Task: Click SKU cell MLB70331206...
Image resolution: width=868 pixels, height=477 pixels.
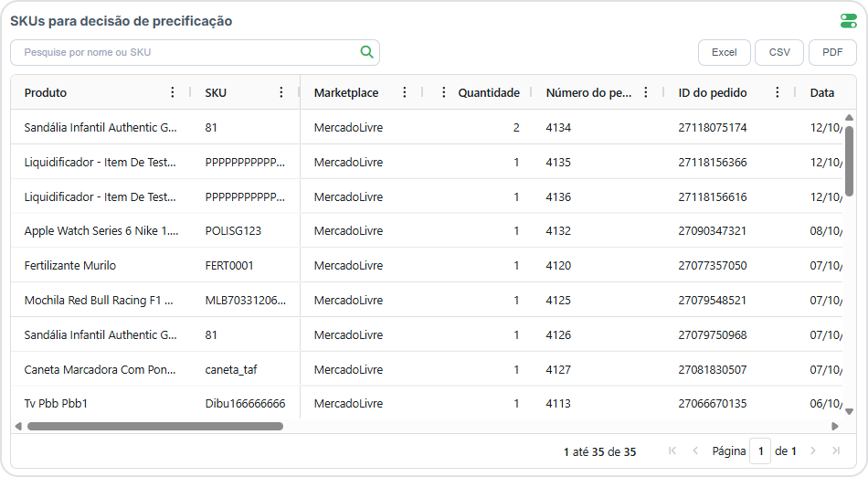Action: (x=245, y=300)
